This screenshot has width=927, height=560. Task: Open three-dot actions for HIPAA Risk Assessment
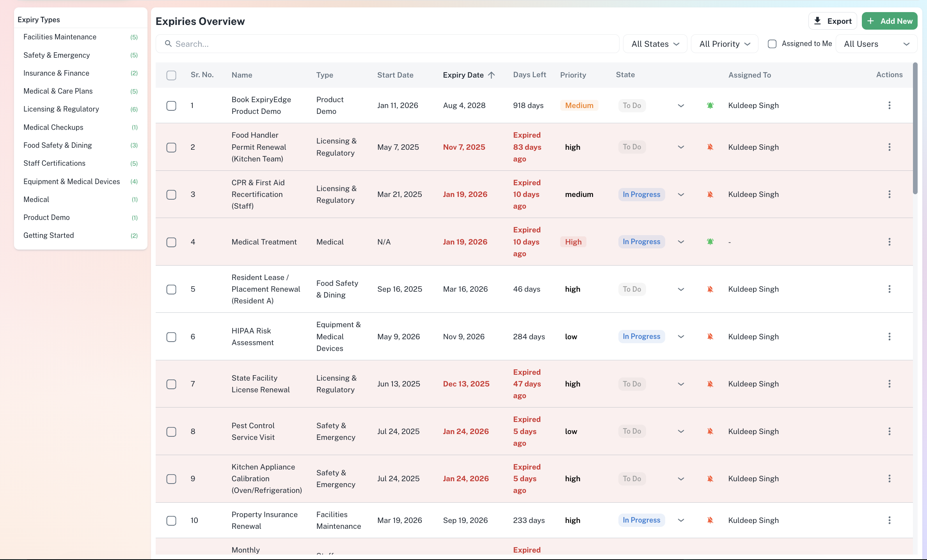tap(889, 337)
